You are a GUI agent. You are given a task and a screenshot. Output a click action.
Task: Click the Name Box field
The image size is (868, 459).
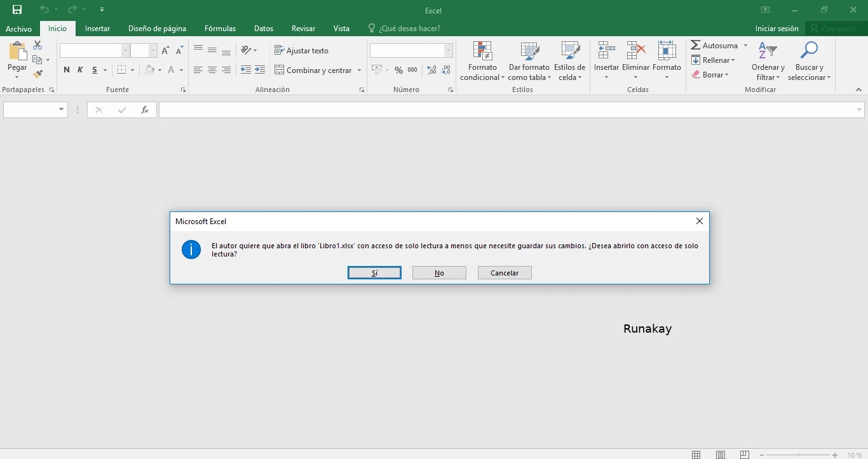click(36, 110)
